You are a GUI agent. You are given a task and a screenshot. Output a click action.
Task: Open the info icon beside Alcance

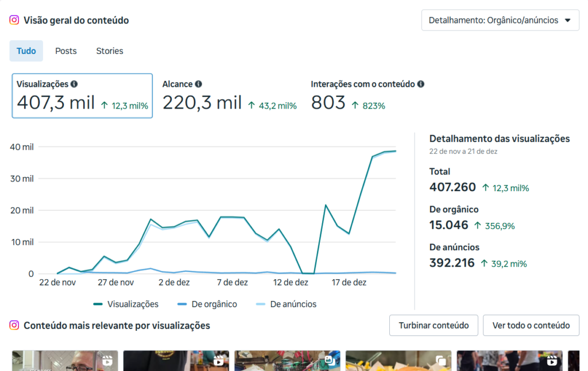tap(198, 84)
